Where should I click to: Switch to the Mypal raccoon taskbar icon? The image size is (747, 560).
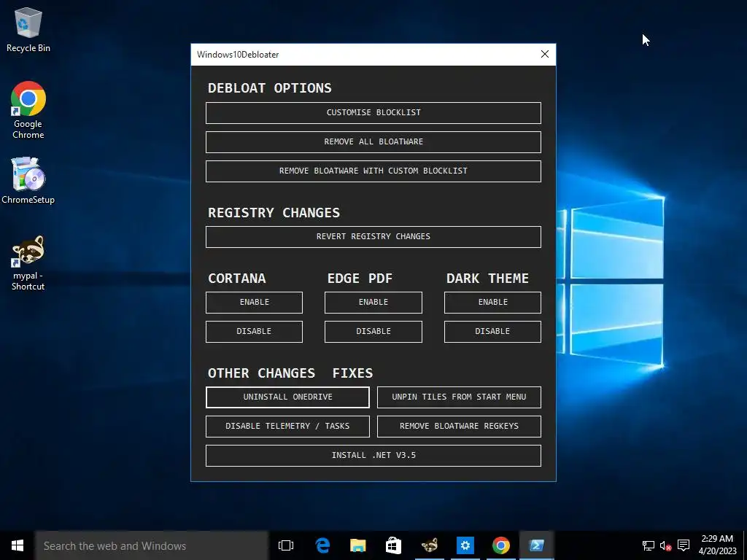429,545
